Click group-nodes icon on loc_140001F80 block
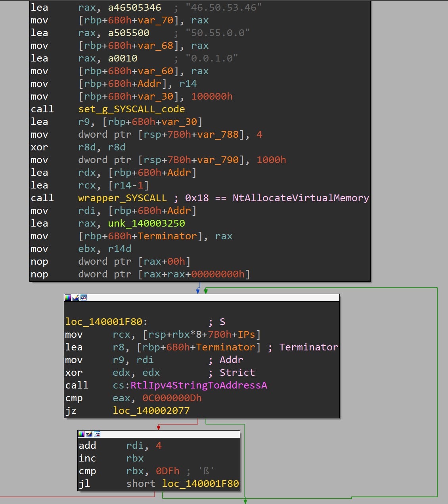 click(84, 298)
